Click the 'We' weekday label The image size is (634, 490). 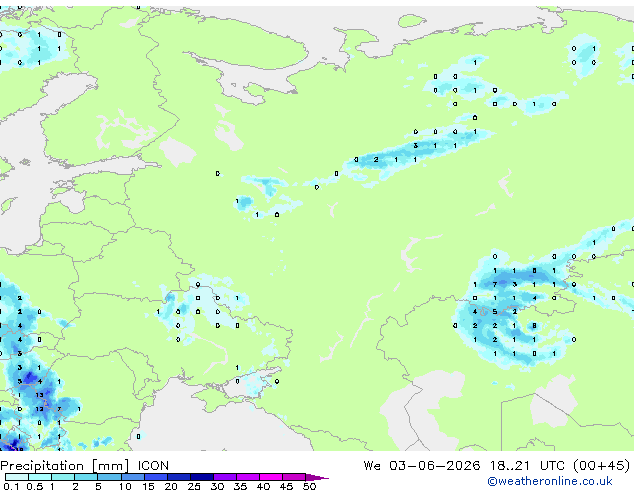pos(372,466)
